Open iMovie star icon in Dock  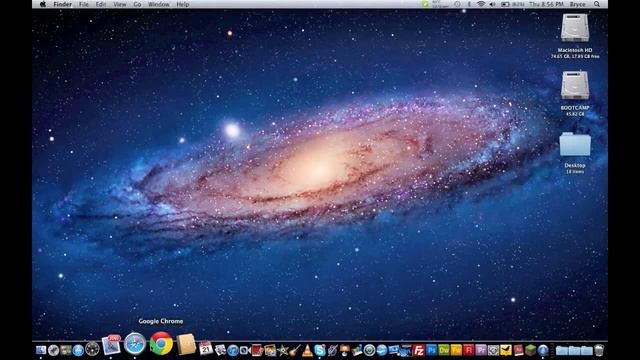282,350
